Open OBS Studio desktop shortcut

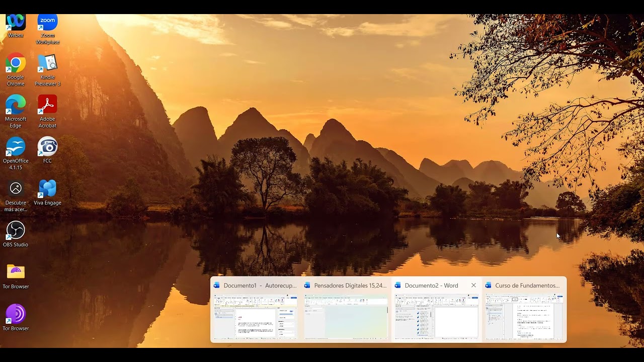[x=16, y=234]
